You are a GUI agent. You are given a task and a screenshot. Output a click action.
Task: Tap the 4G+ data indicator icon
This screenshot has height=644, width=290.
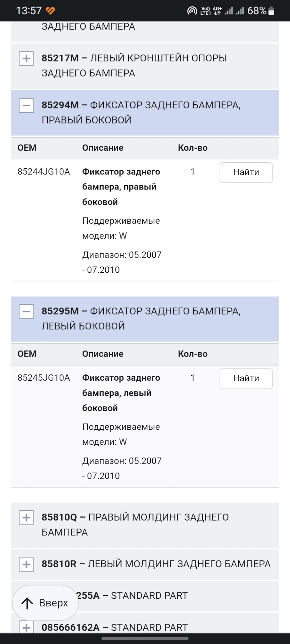coord(217,11)
